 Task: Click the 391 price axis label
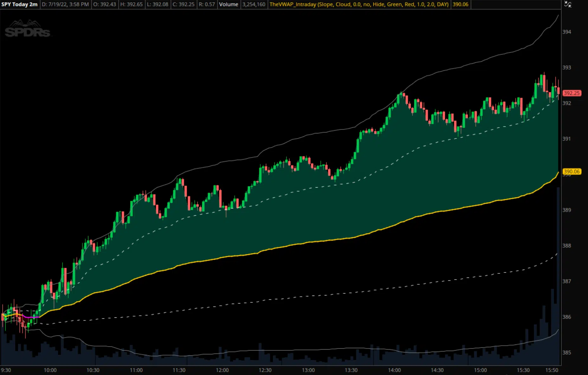point(567,139)
